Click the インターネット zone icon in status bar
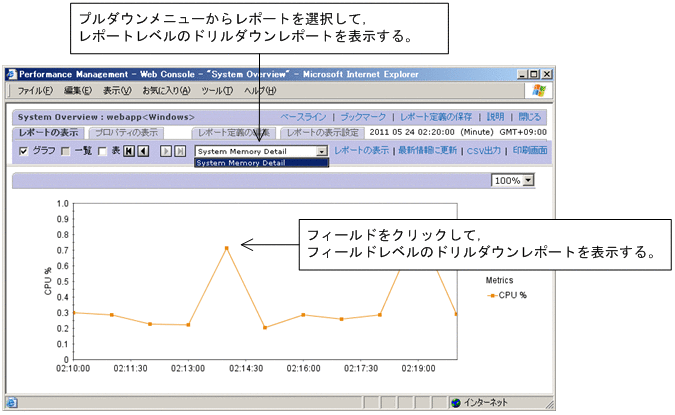Viewport: 675px width, 415px height. pos(457,403)
